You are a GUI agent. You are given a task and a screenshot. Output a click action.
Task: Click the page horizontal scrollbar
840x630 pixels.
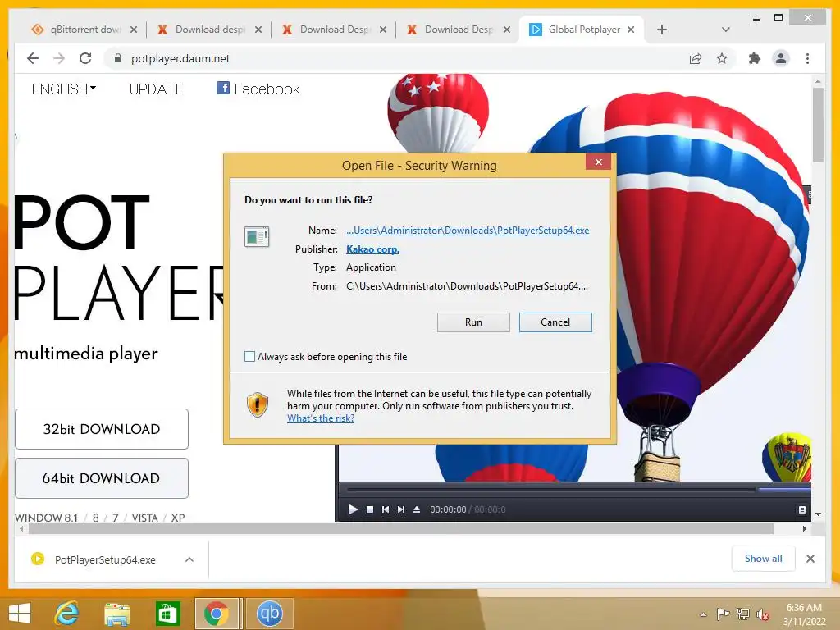tap(400, 529)
